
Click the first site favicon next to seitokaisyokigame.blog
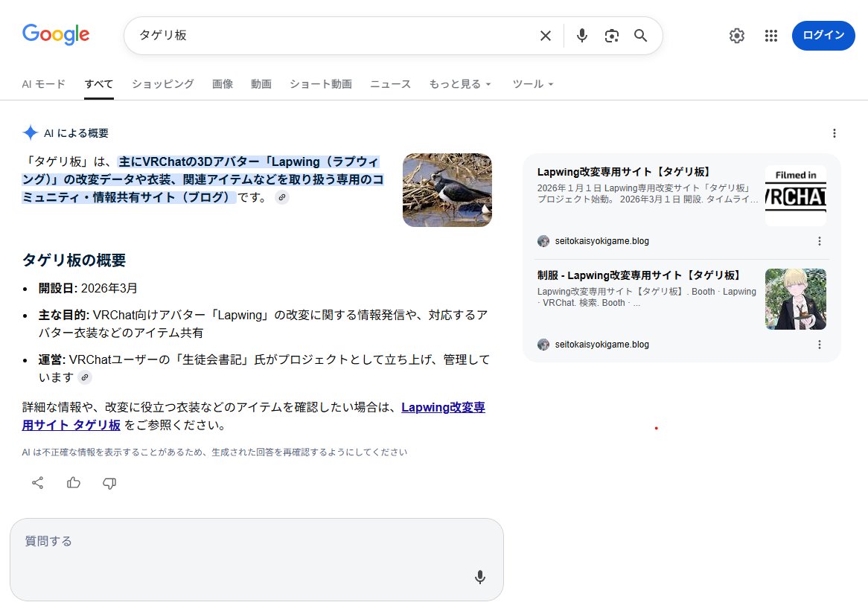pyautogui.click(x=543, y=241)
